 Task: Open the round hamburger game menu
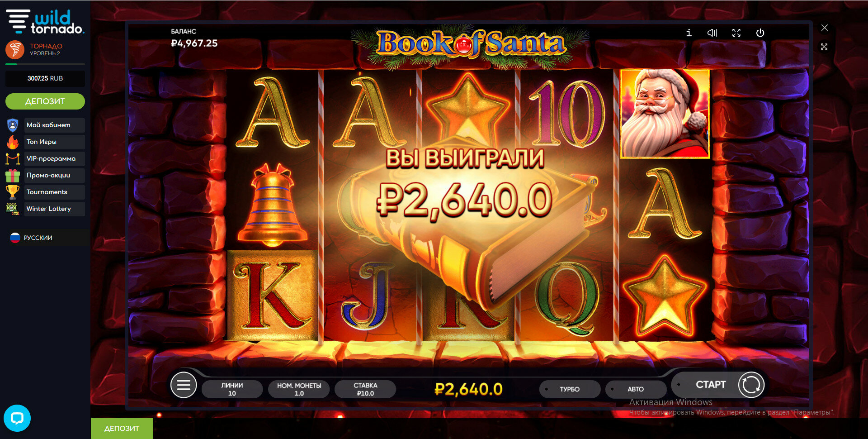point(184,385)
